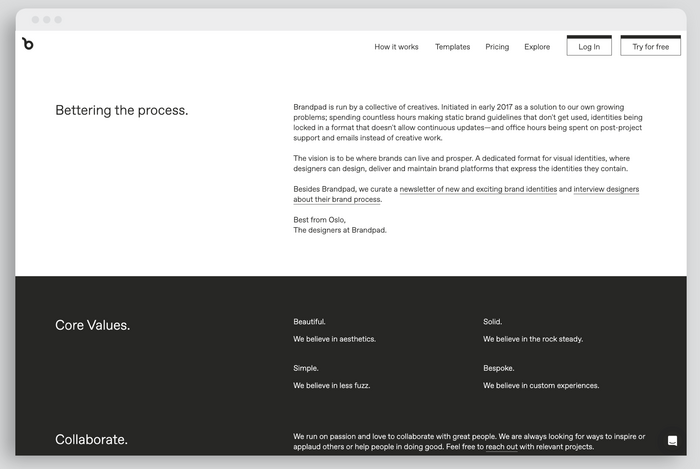
Task: Click the Core Values heading
Action: coord(92,325)
